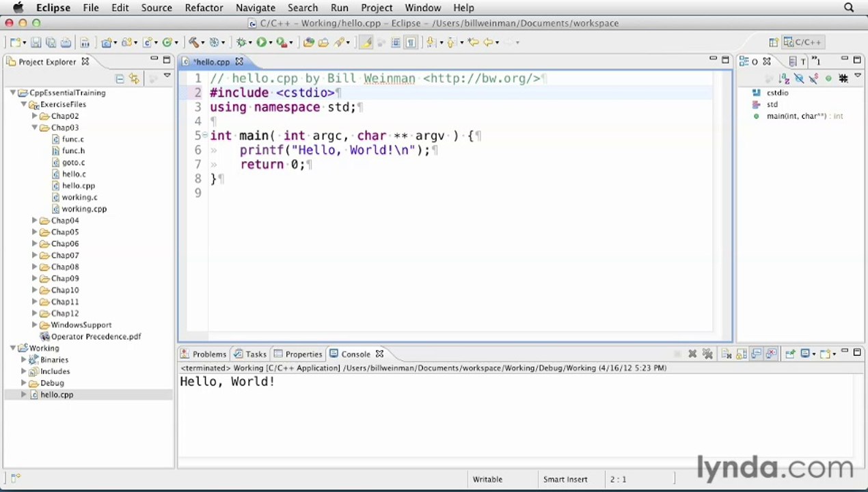Select goto.c file in tree
The height and width of the screenshot is (492, 868).
tap(73, 162)
